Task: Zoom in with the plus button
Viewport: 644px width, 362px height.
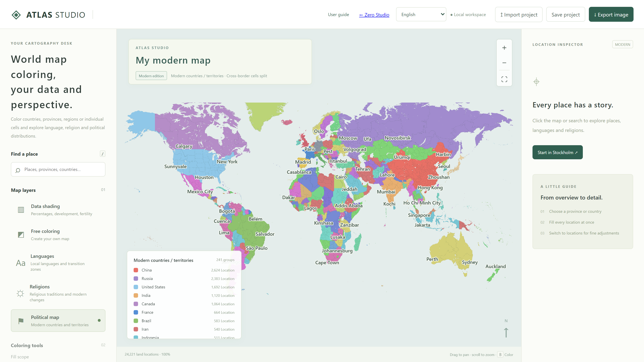Action: [504, 48]
